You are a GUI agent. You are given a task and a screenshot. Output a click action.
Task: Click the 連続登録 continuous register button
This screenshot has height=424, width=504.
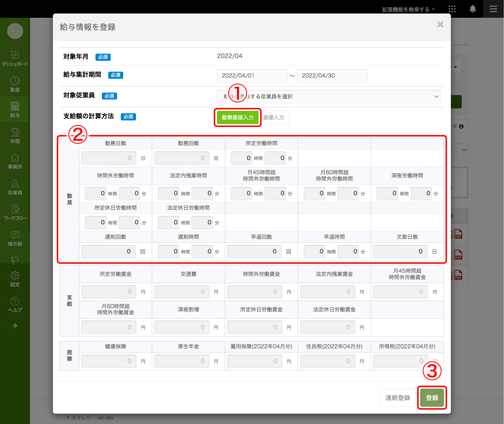pos(398,398)
